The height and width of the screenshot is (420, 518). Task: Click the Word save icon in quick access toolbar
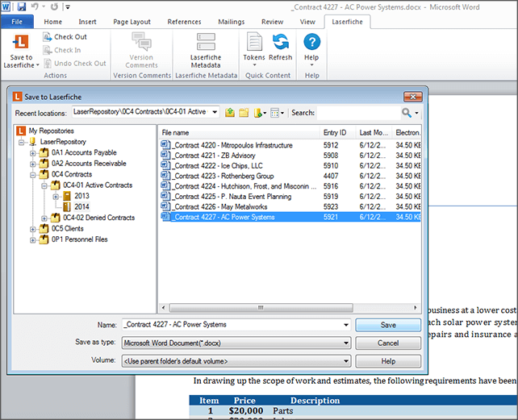click(22, 6)
